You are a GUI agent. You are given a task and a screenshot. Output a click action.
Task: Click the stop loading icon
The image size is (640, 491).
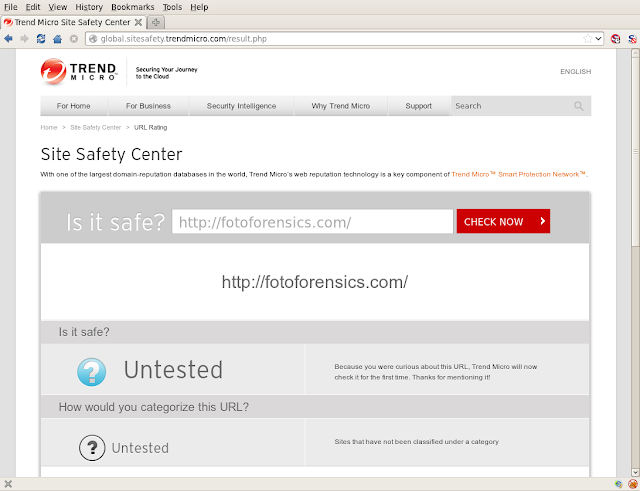tap(74, 39)
